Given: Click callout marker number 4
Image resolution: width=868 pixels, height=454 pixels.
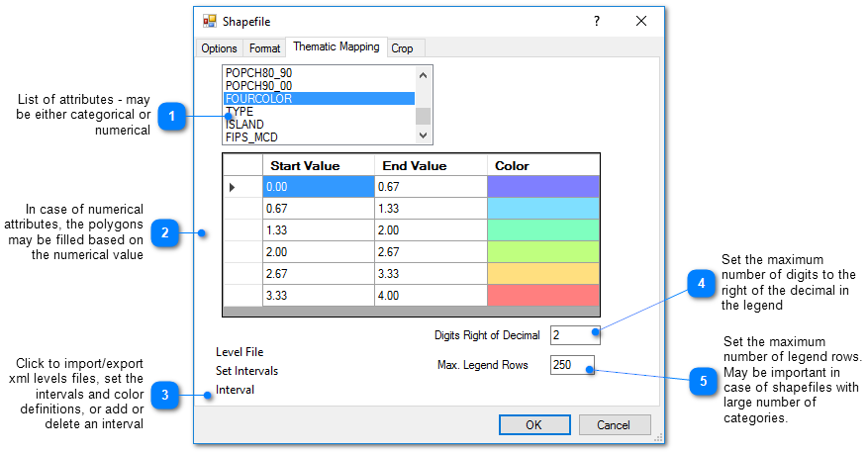Looking at the screenshot, I should click(x=701, y=284).
